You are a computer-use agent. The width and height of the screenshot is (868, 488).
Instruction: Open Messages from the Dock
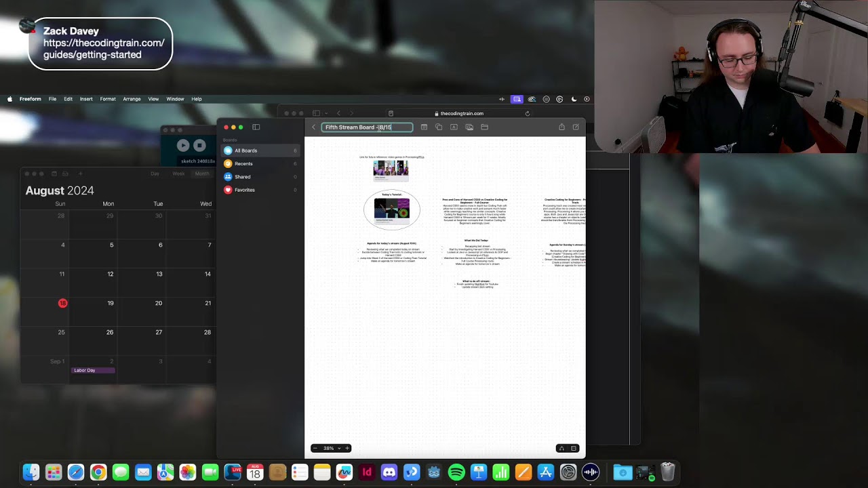(121, 472)
